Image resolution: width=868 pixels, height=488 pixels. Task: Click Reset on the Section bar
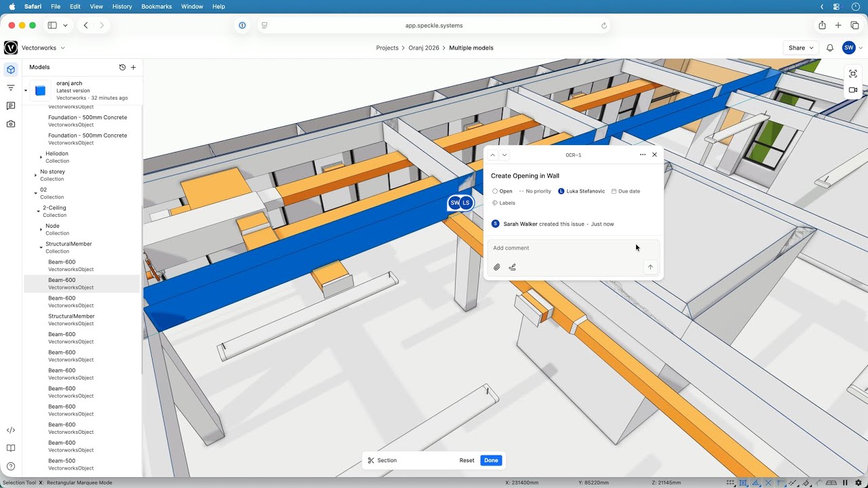pos(467,460)
